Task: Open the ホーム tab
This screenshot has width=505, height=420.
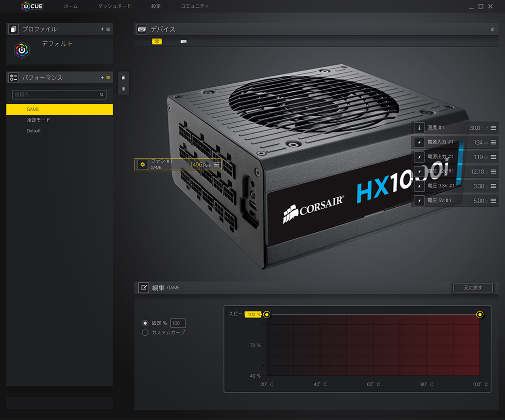Action: pos(71,6)
